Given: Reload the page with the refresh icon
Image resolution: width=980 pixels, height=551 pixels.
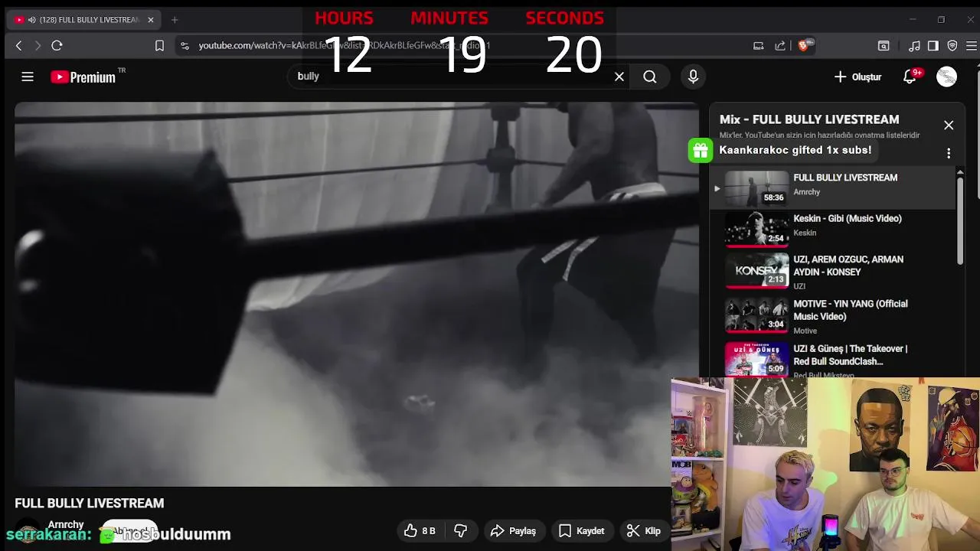Looking at the screenshot, I should click(57, 46).
